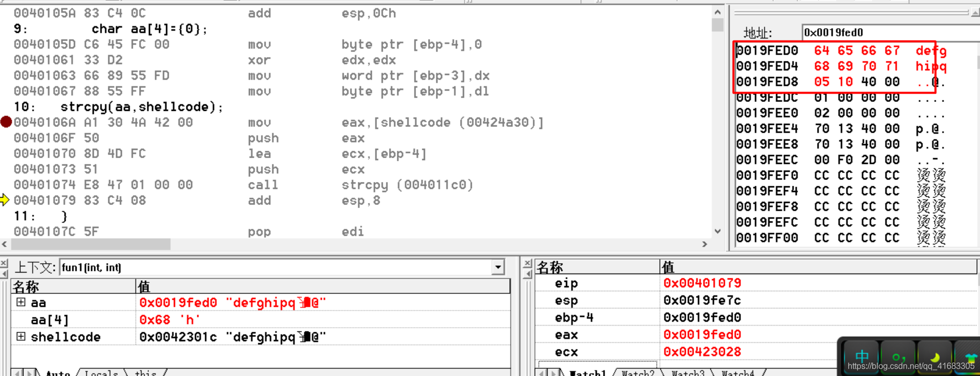Click memory row address 0019FEE4
Screen dimensions: 980x376
click(767, 128)
